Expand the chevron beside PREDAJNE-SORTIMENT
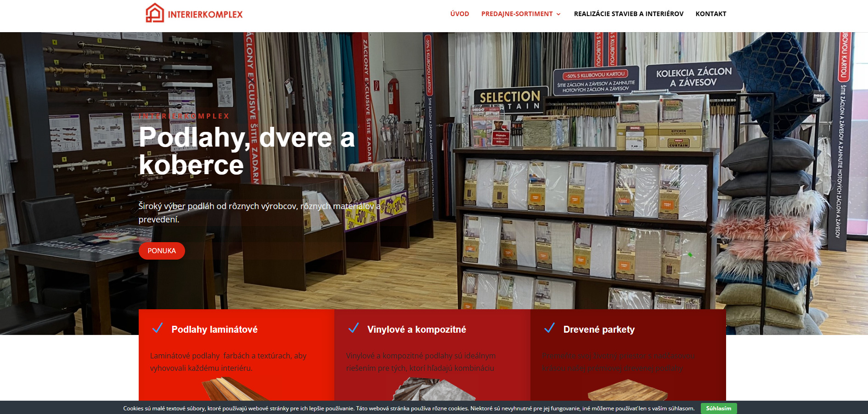The image size is (868, 414). point(558,14)
